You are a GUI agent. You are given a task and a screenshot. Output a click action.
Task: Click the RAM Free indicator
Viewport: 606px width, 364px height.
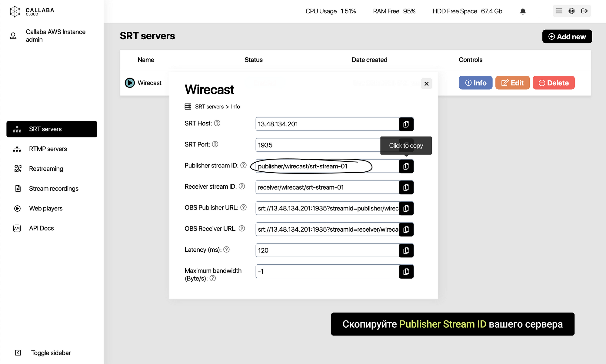click(x=394, y=11)
